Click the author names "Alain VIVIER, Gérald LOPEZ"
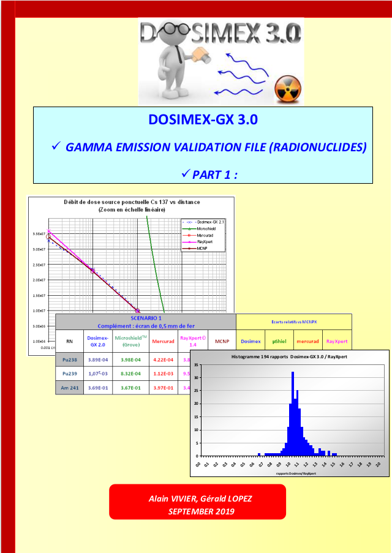Screen dimensions: 392x553 200,498
